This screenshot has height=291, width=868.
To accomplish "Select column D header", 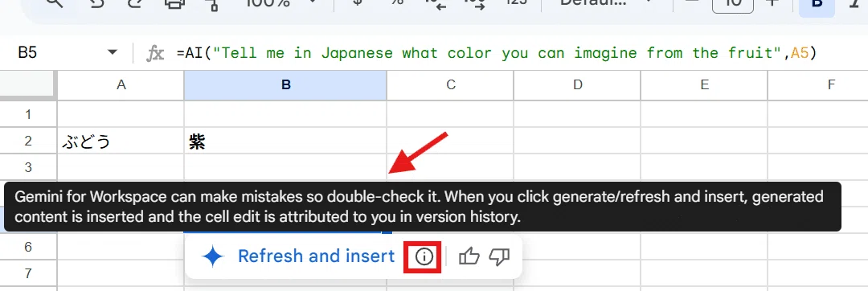I will click(x=577, y=84).
